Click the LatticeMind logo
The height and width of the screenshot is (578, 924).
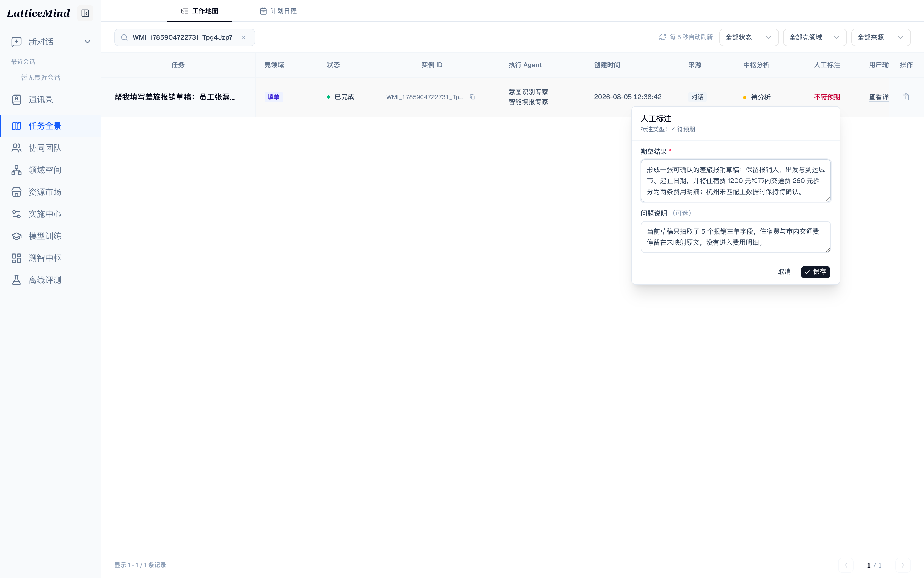click(x=38, y=13)
